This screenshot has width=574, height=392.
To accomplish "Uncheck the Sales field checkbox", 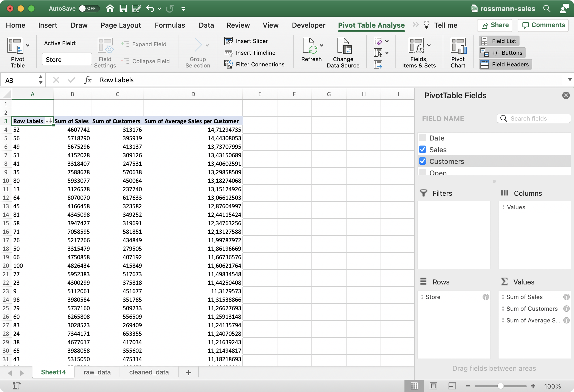I will [x=423, y=150].
